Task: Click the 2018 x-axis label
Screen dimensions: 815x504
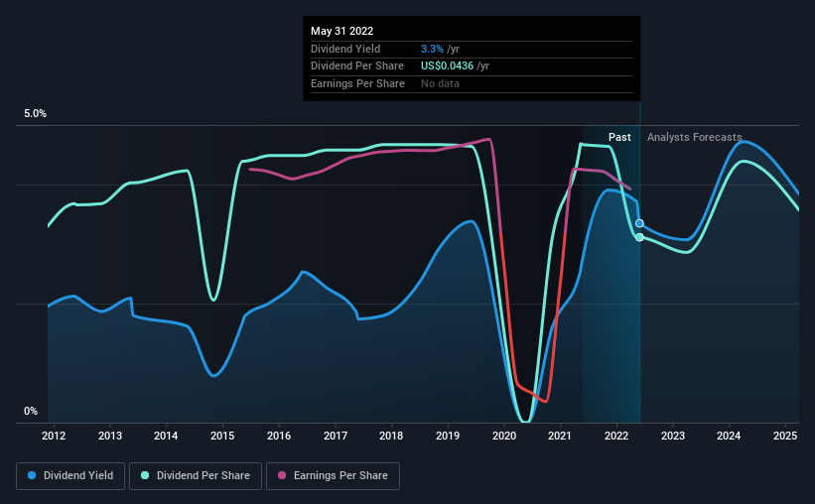Action: [x=391, y=436]
